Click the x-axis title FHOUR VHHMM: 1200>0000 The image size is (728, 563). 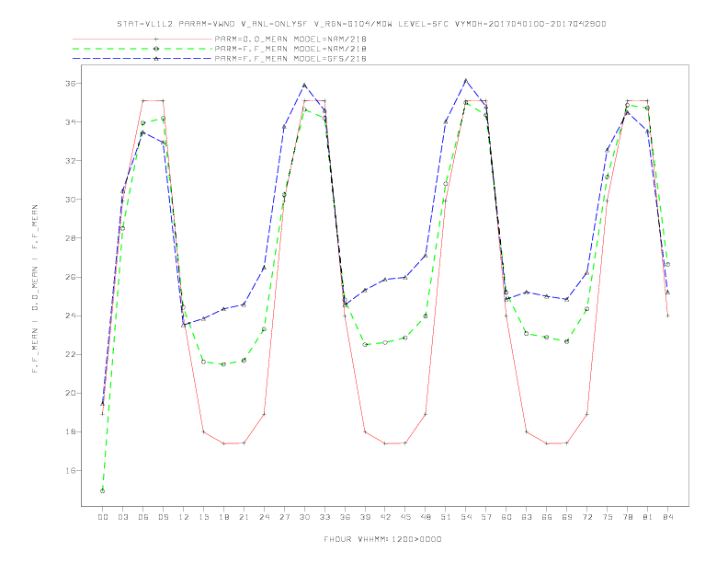[382, 539]
